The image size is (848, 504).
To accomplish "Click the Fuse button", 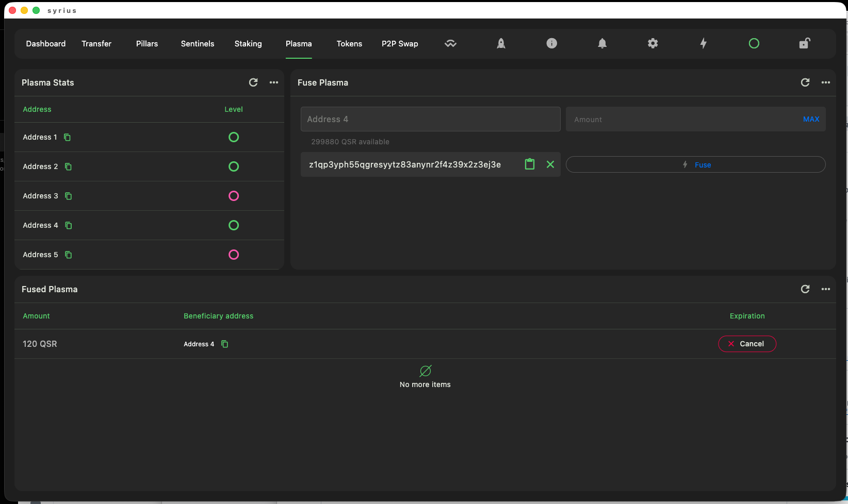I will point(696,164).
